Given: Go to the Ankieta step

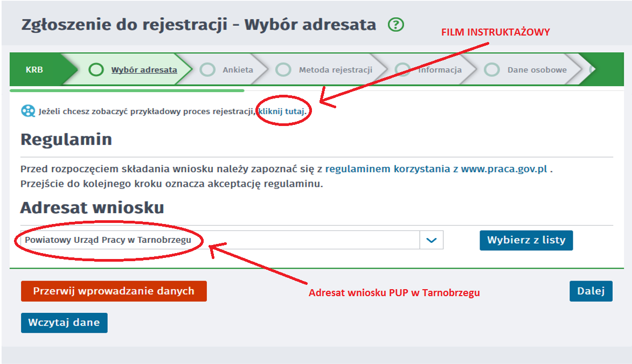Looking at the screenshot, I should (x=238, y=69).
